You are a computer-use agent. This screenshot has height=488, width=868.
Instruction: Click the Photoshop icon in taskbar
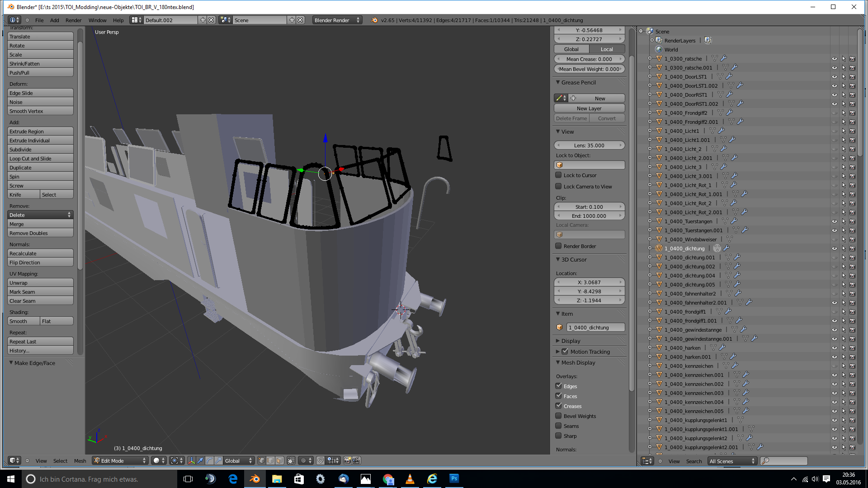click(454, 479)
